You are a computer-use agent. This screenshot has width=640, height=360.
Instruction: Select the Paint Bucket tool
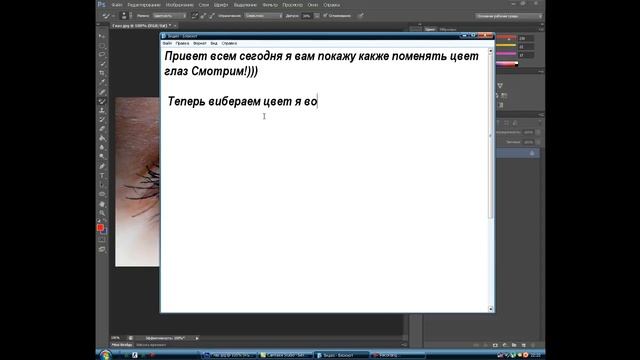(102, 138)
